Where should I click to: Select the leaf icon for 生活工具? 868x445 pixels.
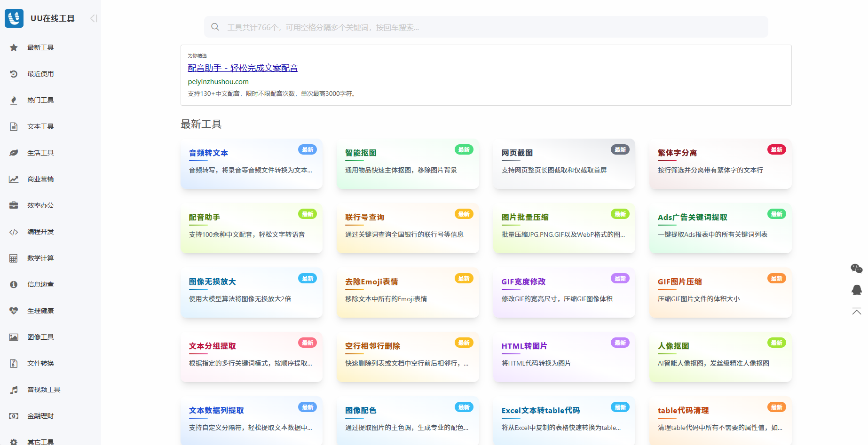tap(14, 153)
